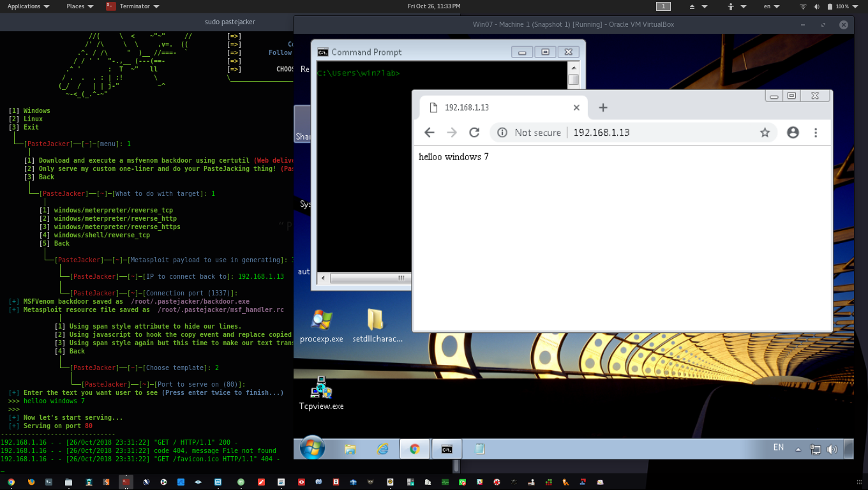The width and height of the screenshot is (868, 490).
Task: Click the EN language indicator in Win7 taskbar
Action: [779, 448]
